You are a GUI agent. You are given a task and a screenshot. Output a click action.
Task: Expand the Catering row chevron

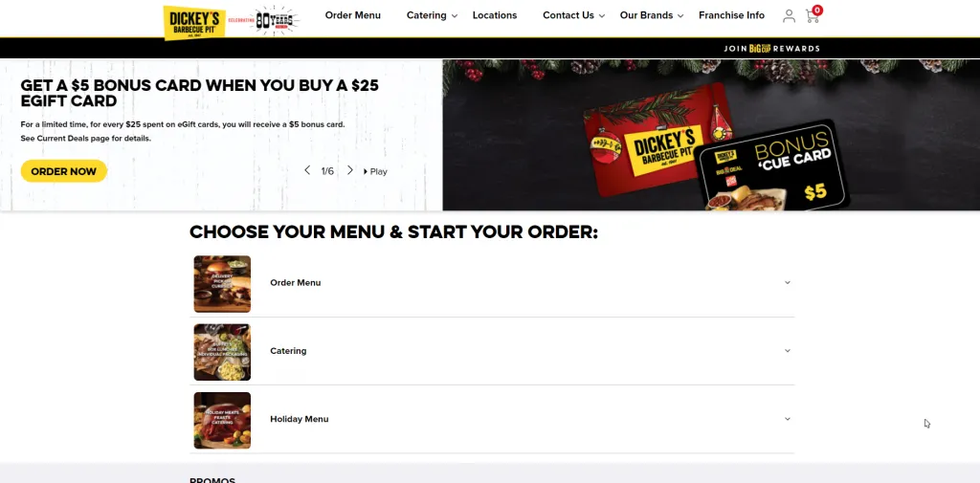788,351
